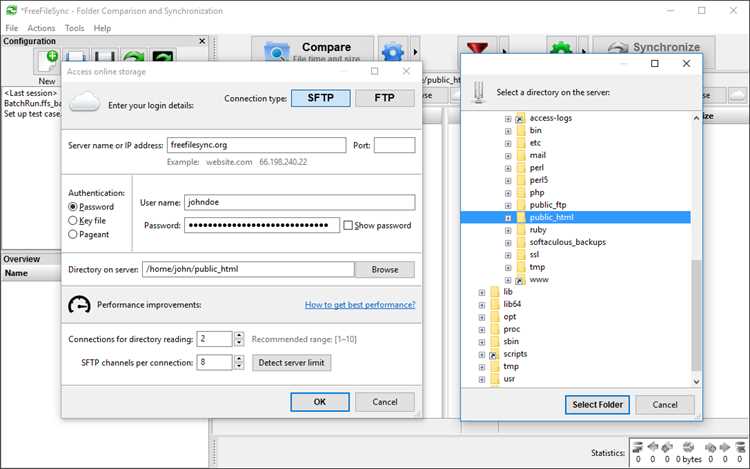Open the Help menu
Viewport: 750px width, 469px height.
tap(102, 28)
